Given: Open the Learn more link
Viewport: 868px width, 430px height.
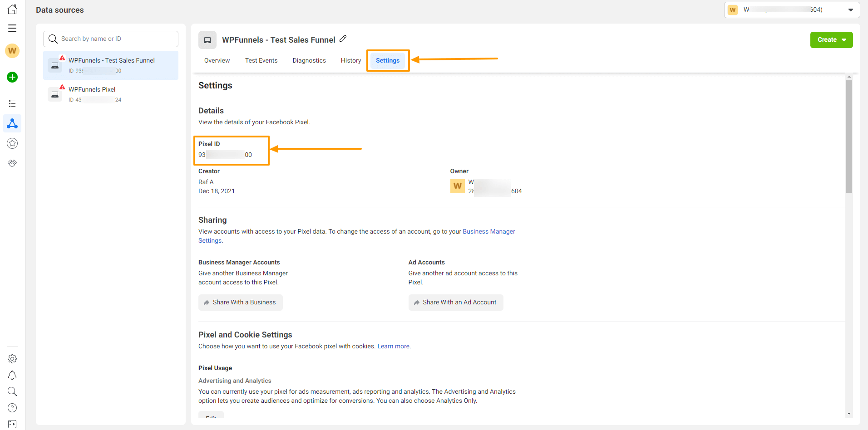Looking at the screenshot, I should (x=394, y=346).
